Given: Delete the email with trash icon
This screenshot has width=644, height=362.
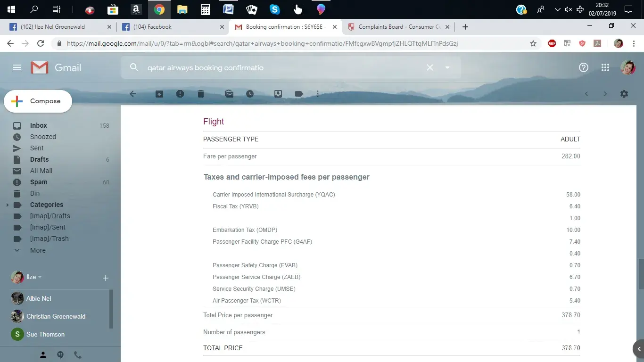Looking at the screenshot, I should [201, 94].
